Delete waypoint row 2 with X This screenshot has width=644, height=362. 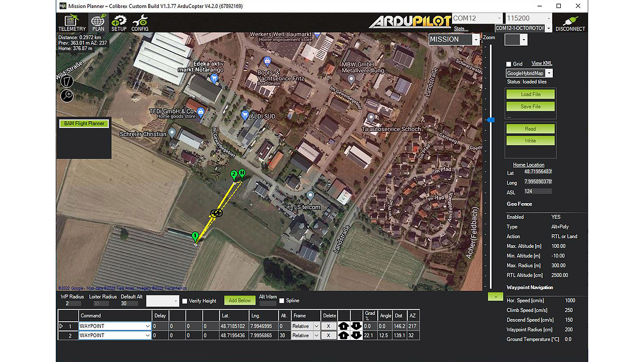tap(328, 335)
